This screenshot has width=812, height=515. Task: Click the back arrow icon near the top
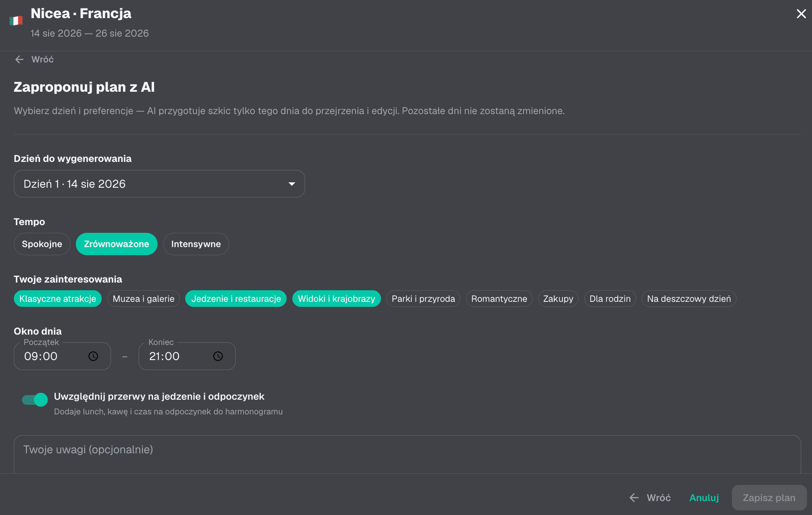[x=19, y=59]
